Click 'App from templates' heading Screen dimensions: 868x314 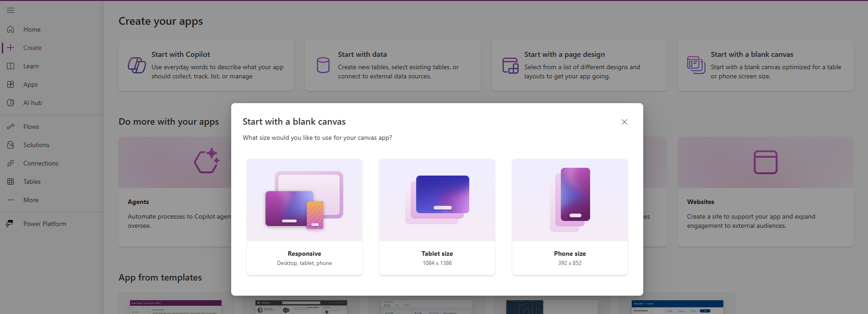click(160, 278)
